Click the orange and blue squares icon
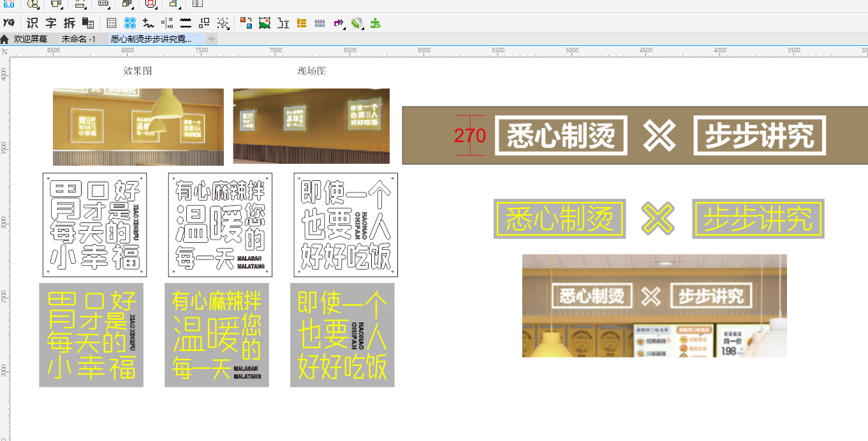 pyautogui.click(x=246, y=23)
